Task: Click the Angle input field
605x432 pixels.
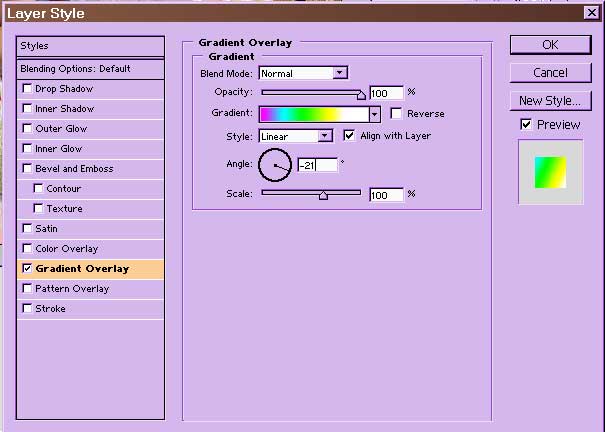Action: point(317,165)
